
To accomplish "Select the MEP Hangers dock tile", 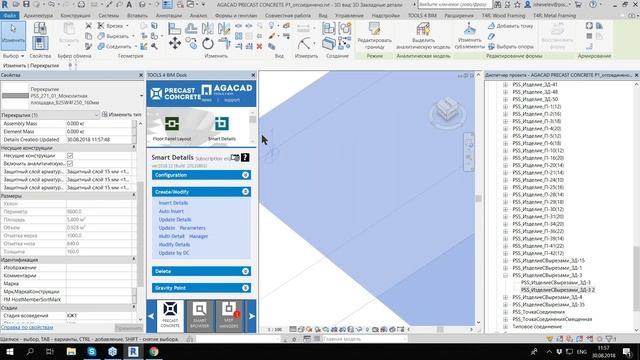I will point(229,315).
